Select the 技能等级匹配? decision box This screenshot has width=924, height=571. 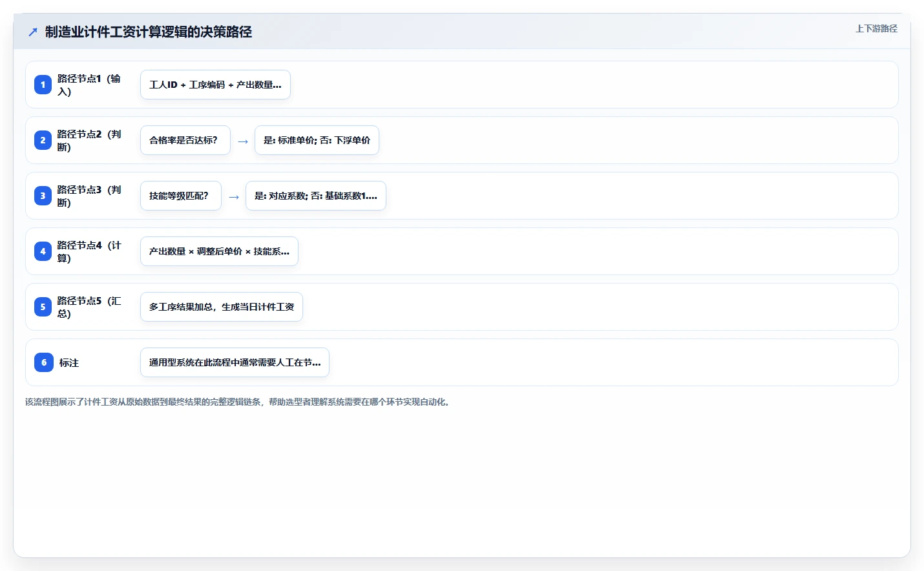coord(181,196)
